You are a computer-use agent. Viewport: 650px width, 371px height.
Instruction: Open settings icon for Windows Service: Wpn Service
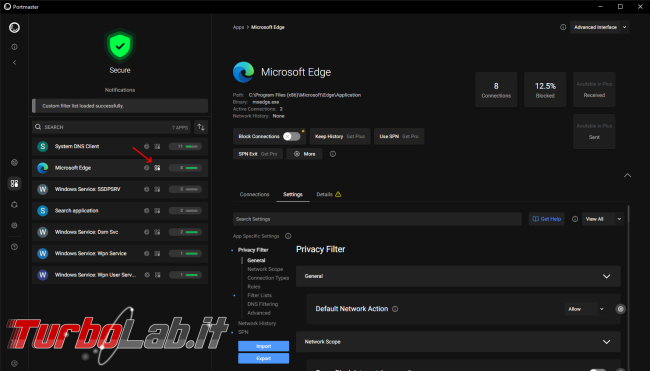[x=157, y=253]
